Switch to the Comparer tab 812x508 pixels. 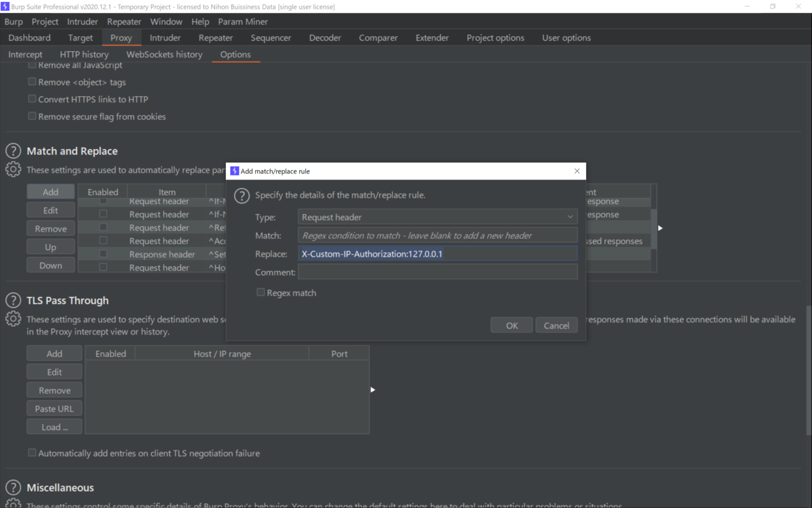pos(378,38)
